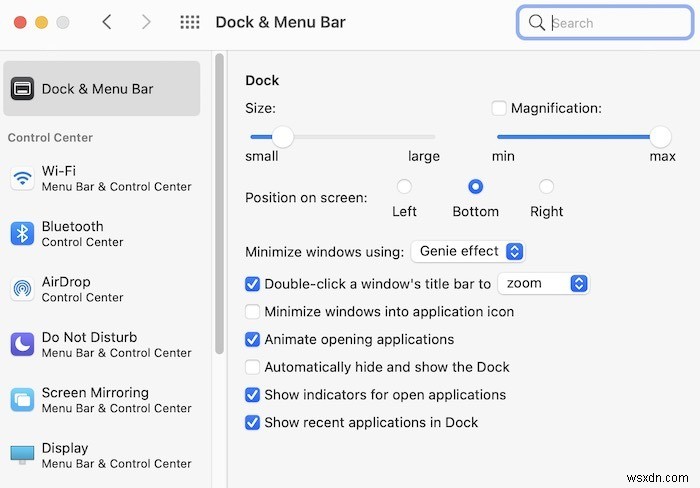Click the Wi-Fi icon in sidebar
This screenshot has width=700, height=488.
point(22,179)
